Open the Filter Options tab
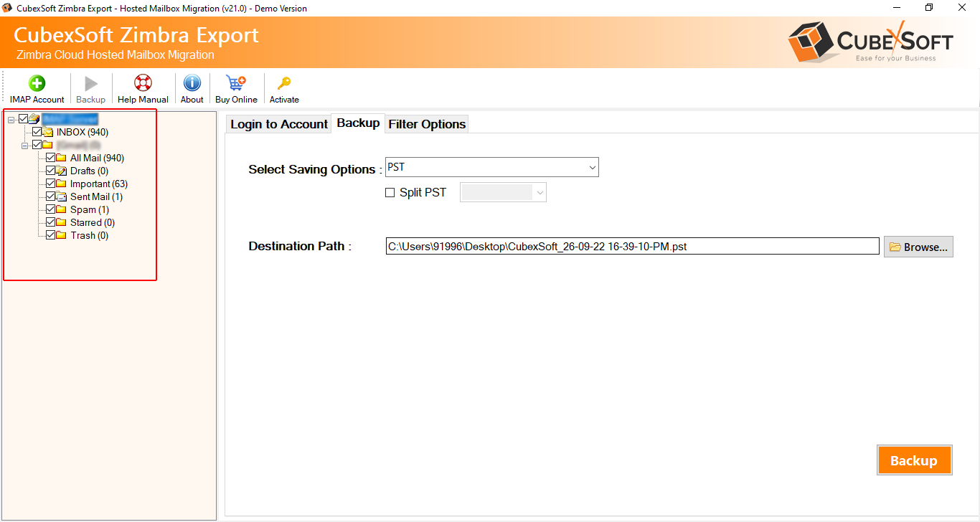 tap(427, 124)
